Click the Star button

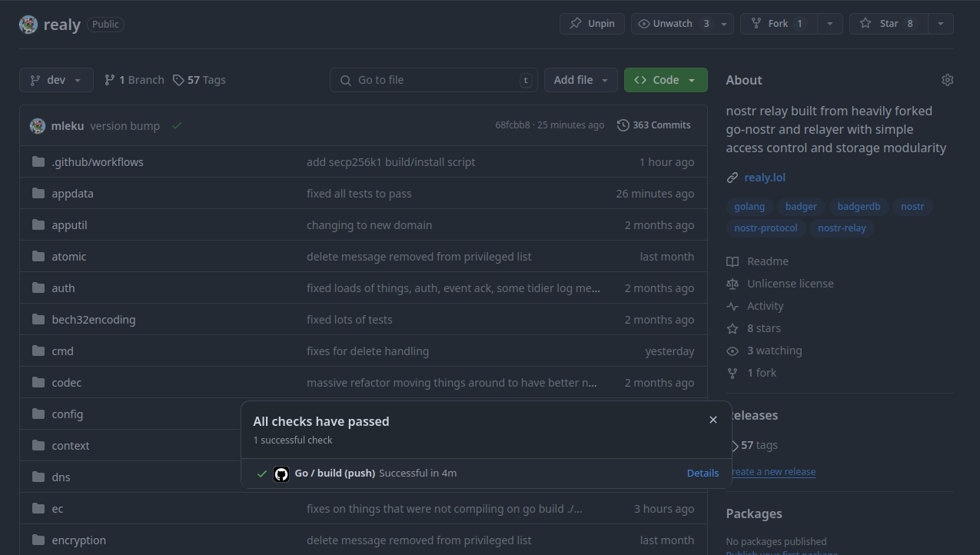pos(889,24)
